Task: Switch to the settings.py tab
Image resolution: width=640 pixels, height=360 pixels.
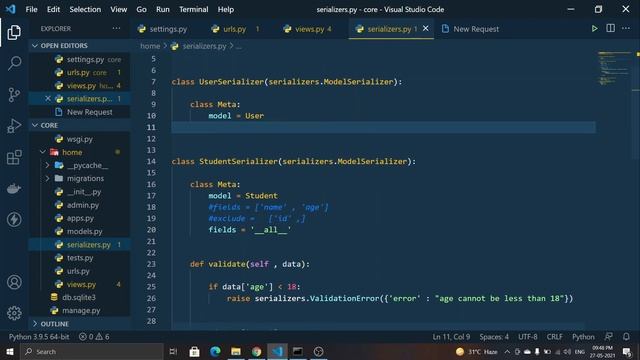Action: coord(167,29)
